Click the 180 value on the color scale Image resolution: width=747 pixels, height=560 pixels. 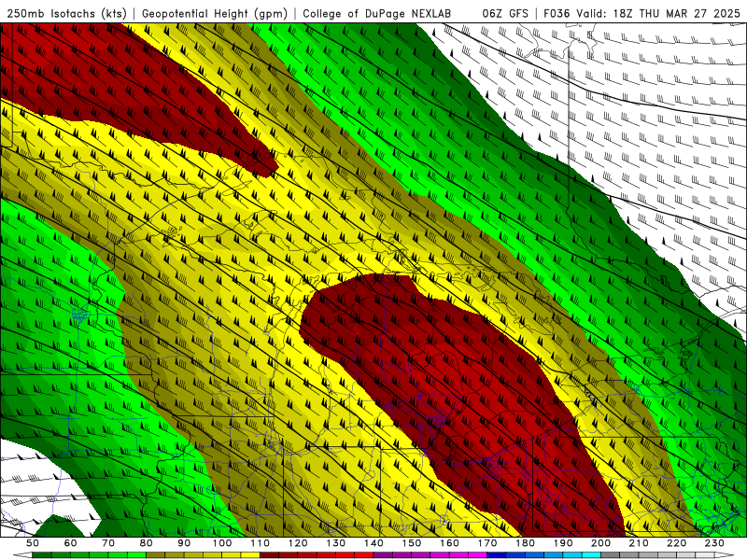pos(526,543)
